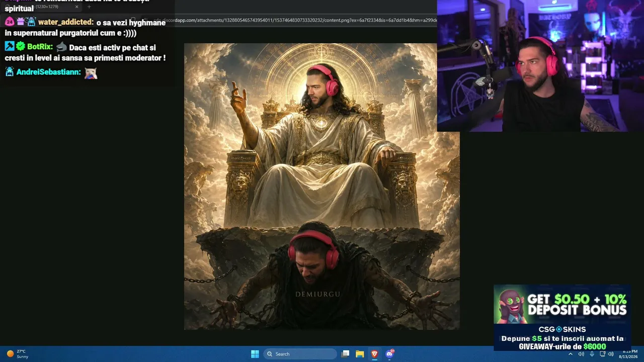Image resolution: width=644 pixels, height=362 pixels.
Task: Click the ghost badge beside water_addicted
Action: pos(31,22)
